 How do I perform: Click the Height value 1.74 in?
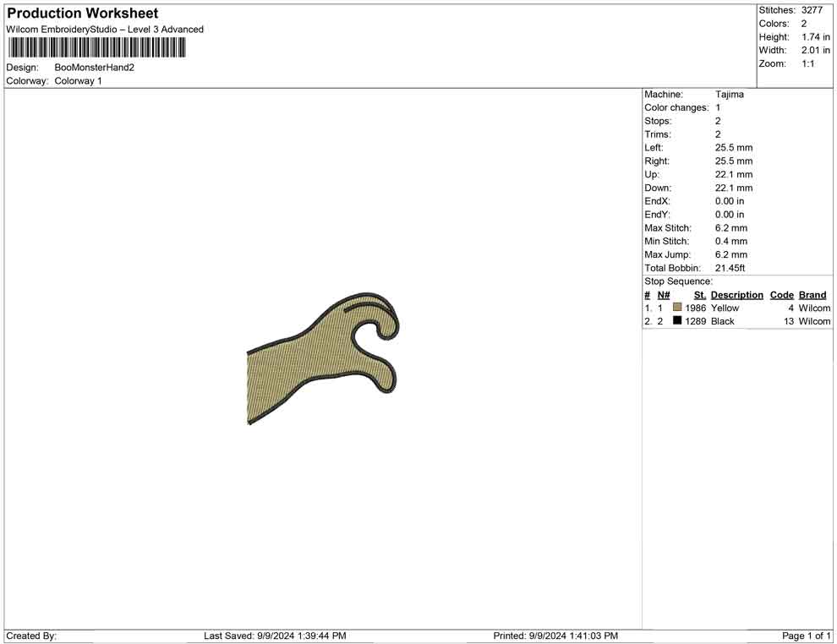(816, 37)
